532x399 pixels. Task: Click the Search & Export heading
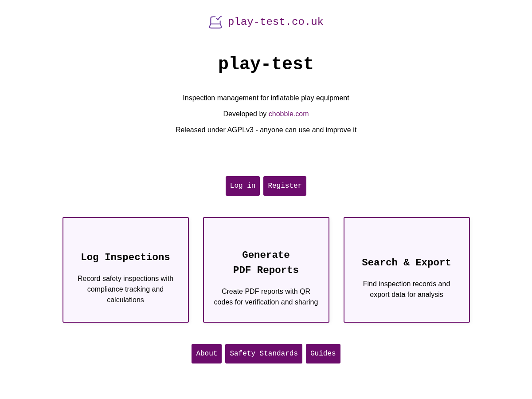pyautogui.click(x=406, y=262)
